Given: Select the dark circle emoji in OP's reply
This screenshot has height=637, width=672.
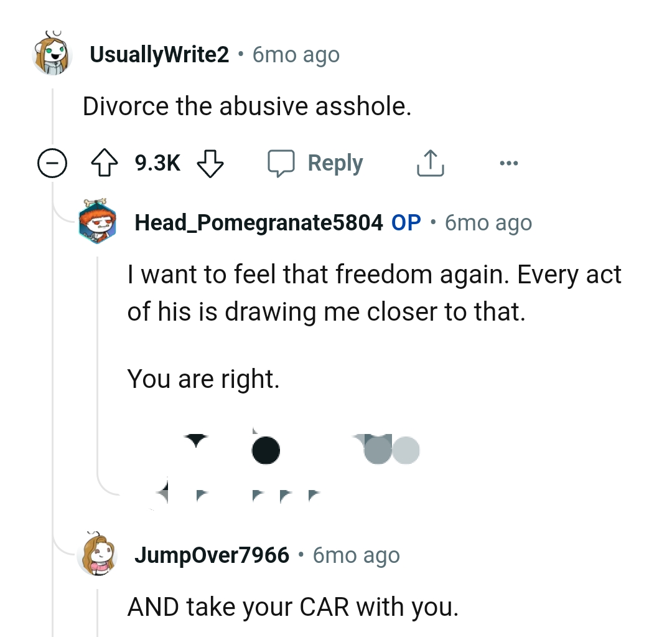Looking at the screenshot, I should tap(266, 450).
